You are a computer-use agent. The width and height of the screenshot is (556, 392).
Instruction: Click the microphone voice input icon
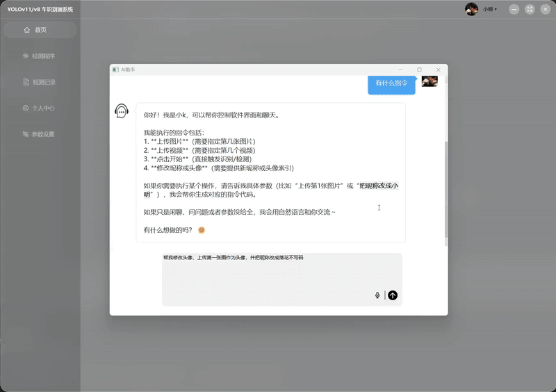point(377,295)
